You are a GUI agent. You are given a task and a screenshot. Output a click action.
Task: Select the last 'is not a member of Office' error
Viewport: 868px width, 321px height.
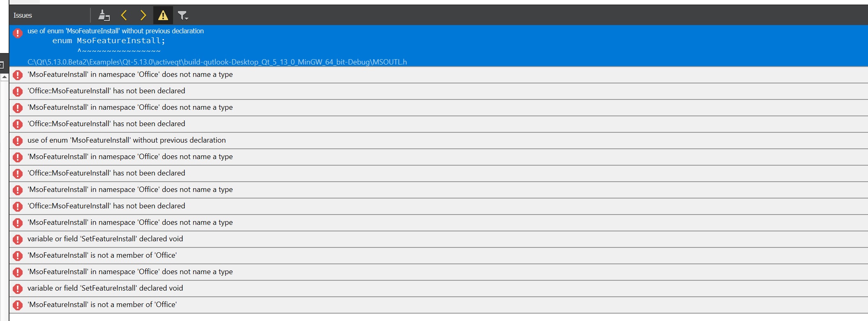click(x=439, y=305)
